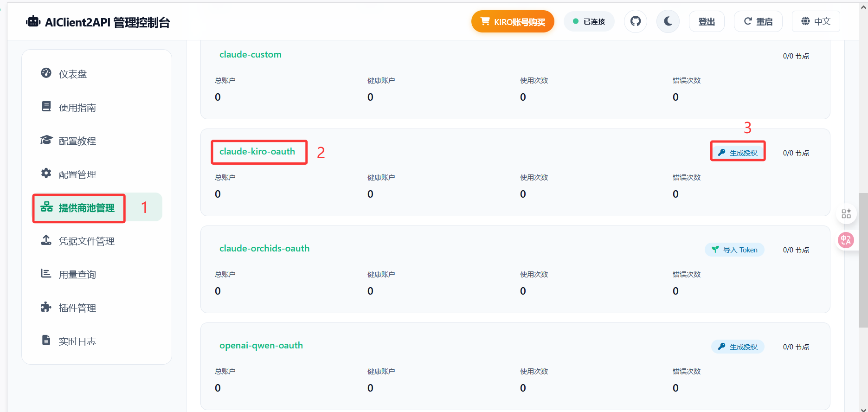Open the GitHub repository icon

coord(636,21)
